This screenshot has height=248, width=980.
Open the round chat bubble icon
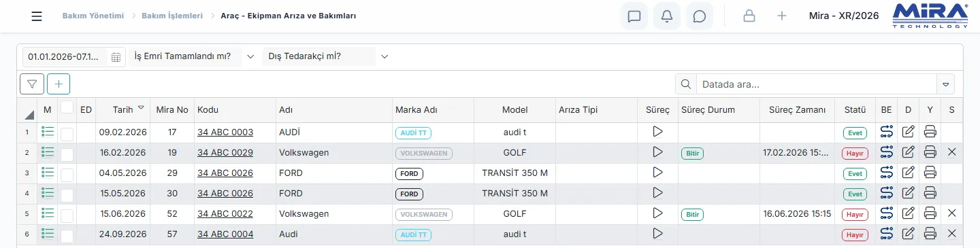pyautogui.click(x=700, y=16)
